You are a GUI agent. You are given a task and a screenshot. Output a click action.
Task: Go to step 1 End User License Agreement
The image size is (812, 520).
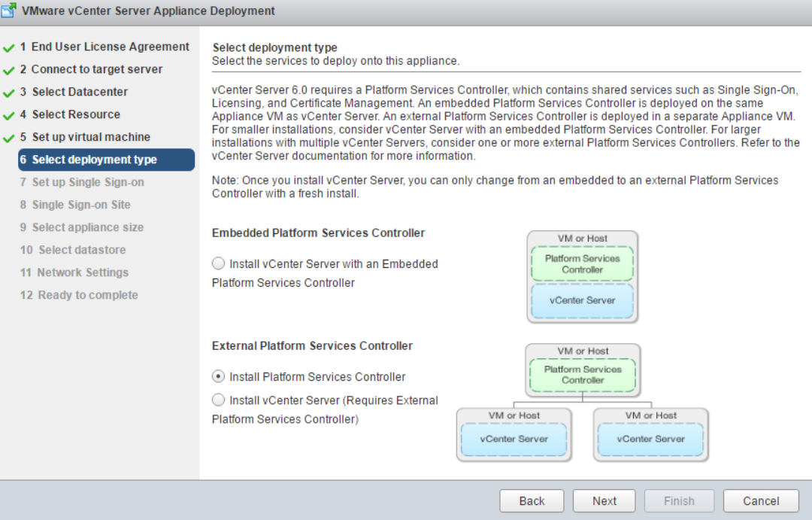tap(104, 47)
